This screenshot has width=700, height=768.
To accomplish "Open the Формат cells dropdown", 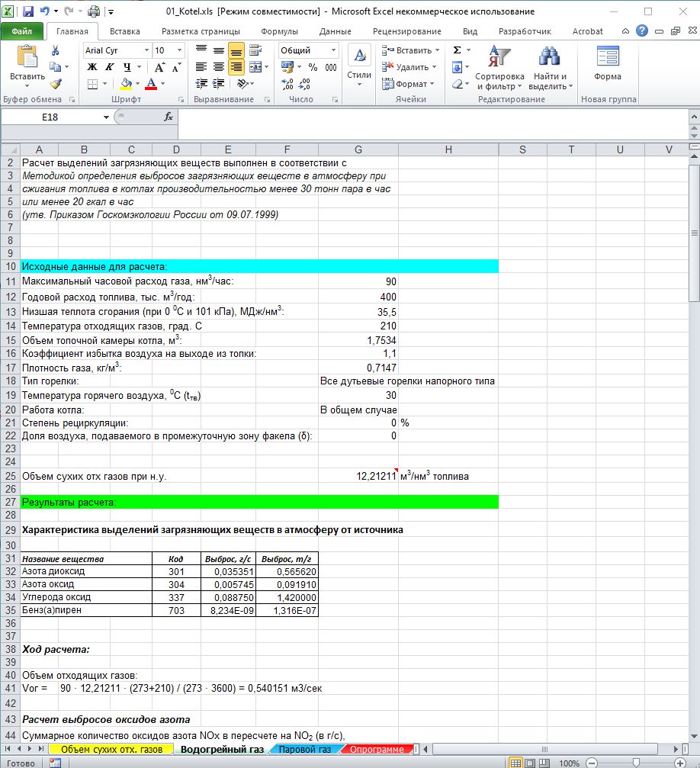I will pyautogui.click(x=408, y=84).
